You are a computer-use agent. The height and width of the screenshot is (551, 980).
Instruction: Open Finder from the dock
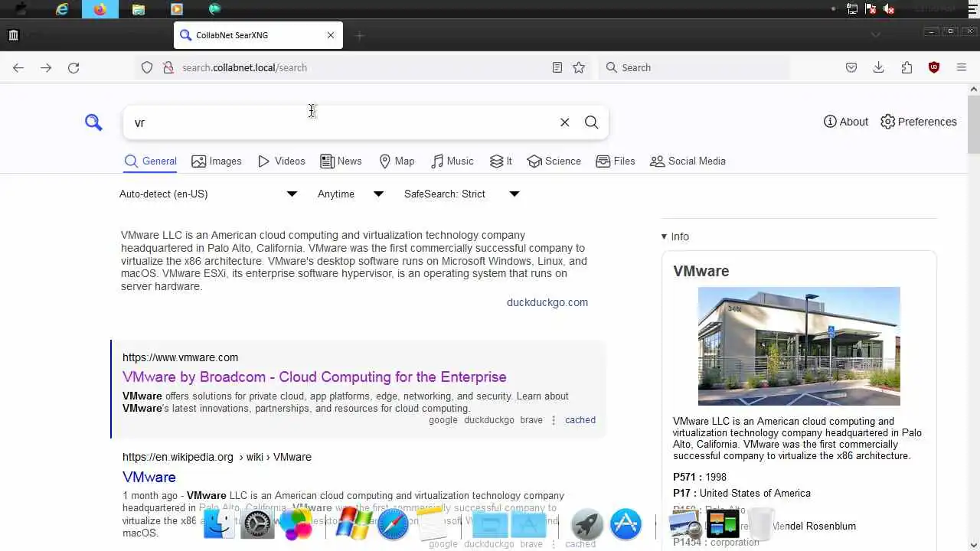click(x=219, y=525)
